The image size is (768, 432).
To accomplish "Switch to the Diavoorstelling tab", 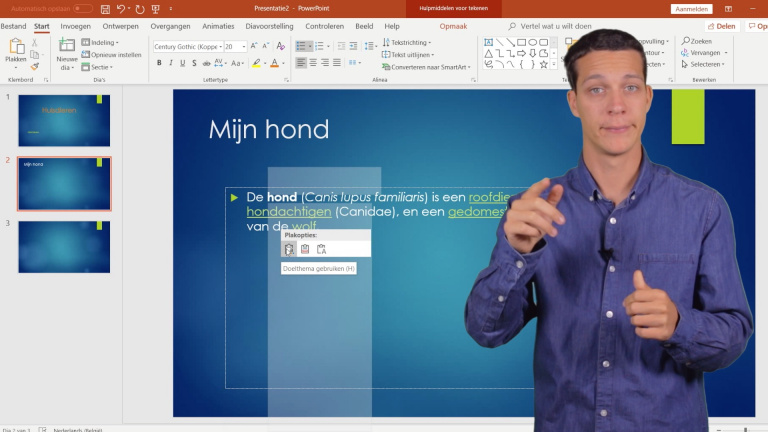I will tap(269, 26).
